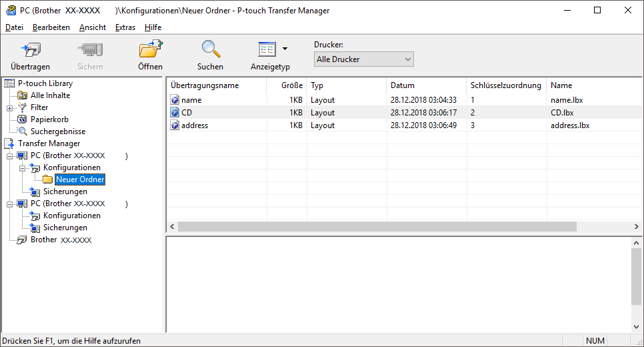Click preview pane scroll down arrow
This screenshot has height=347, width=644.
[x=636, y=327]
